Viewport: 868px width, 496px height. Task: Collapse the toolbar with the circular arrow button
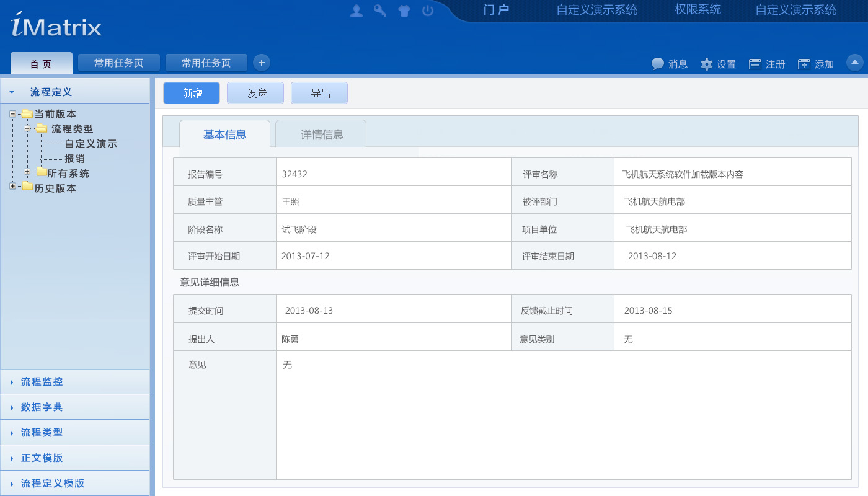pos(854,63)
